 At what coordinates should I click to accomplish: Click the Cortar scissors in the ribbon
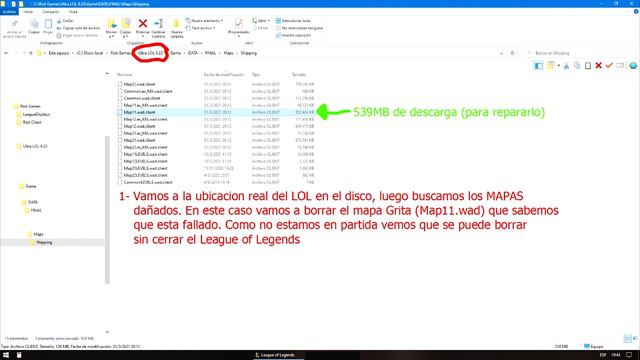59,21
